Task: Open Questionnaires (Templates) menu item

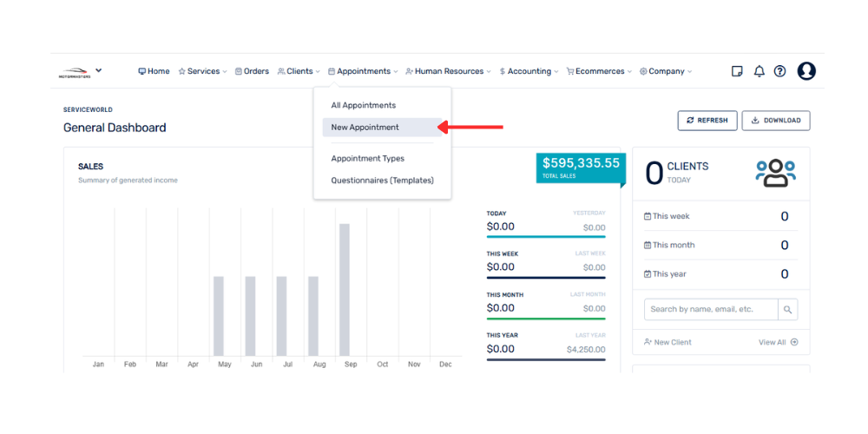Action: tap(382, 181)
